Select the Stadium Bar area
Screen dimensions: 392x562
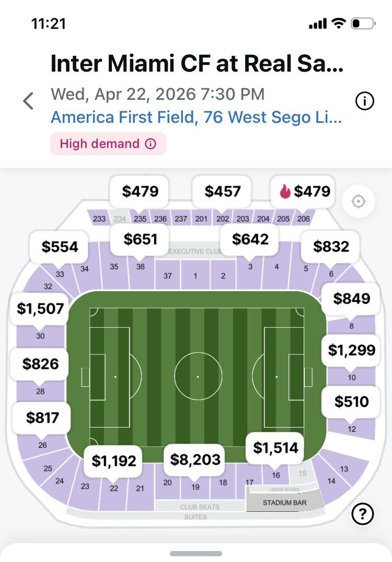coord(284,503)
